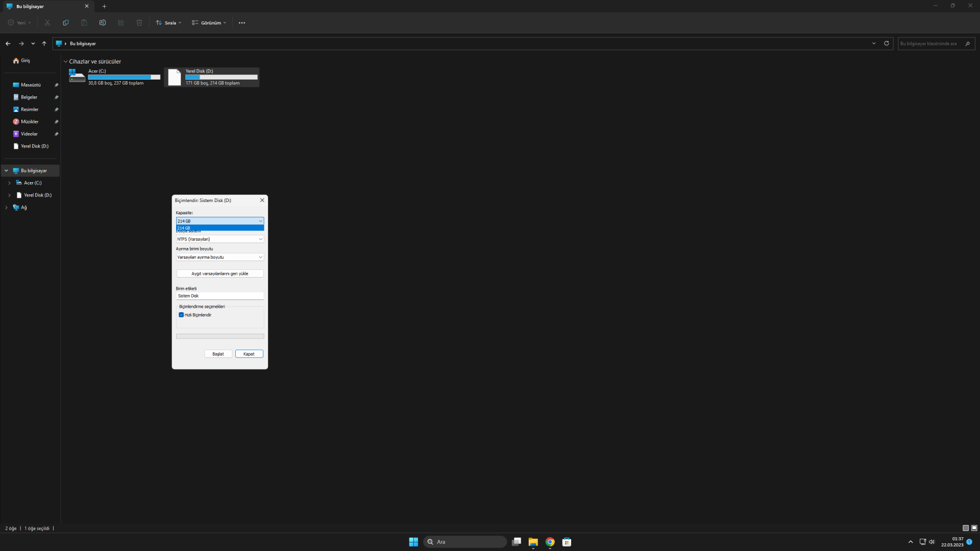980x551 pixels.
Task: Switch to details view in status bar
Action: (966, 528)
